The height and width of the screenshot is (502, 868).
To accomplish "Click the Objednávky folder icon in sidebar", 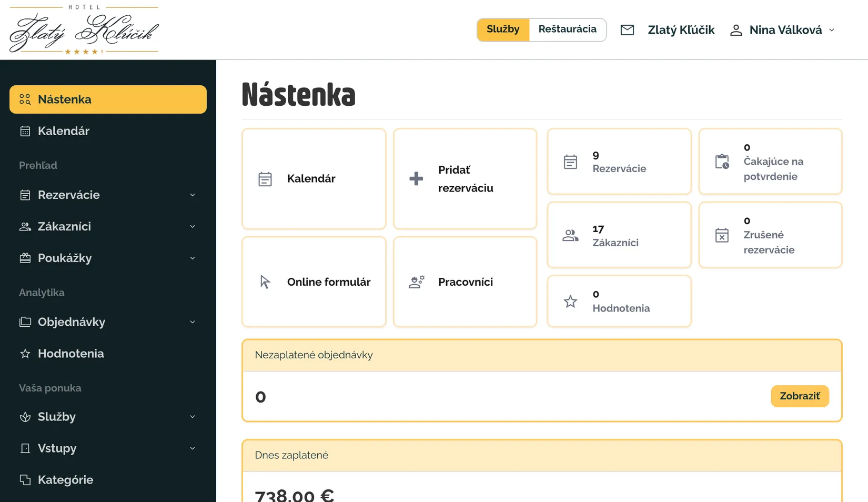I will coord(25,322).
